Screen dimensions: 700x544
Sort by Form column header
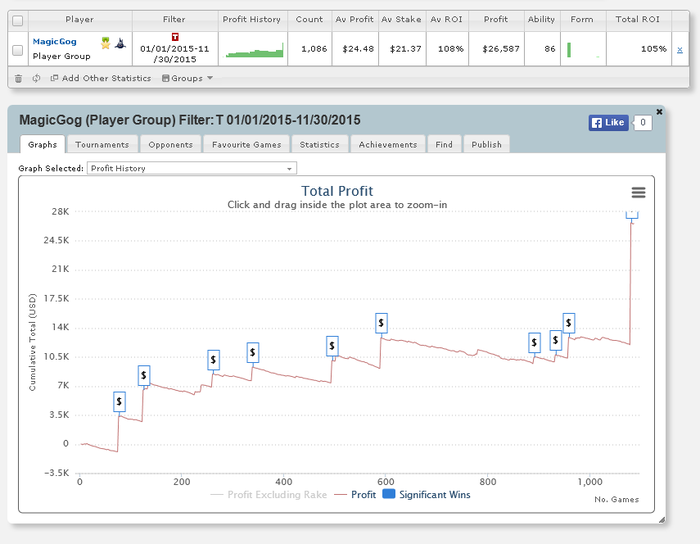tap(582, 20)
